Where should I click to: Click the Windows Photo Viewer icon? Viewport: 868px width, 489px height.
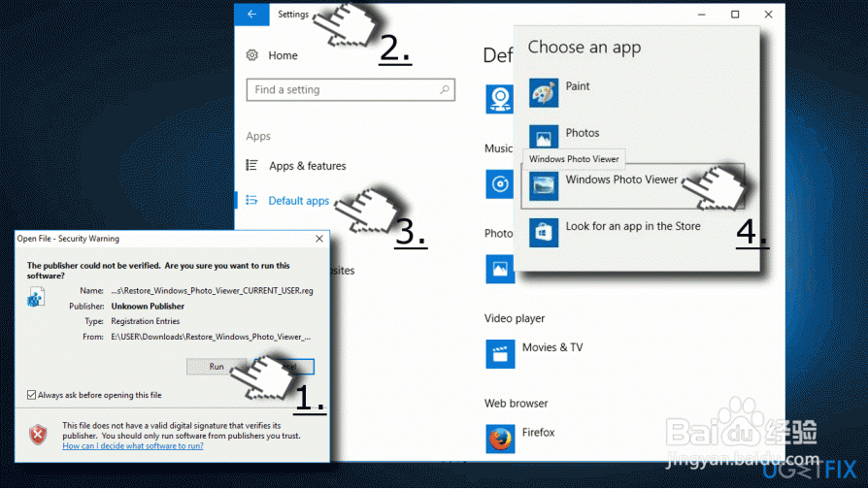click(x=544, y=186)
